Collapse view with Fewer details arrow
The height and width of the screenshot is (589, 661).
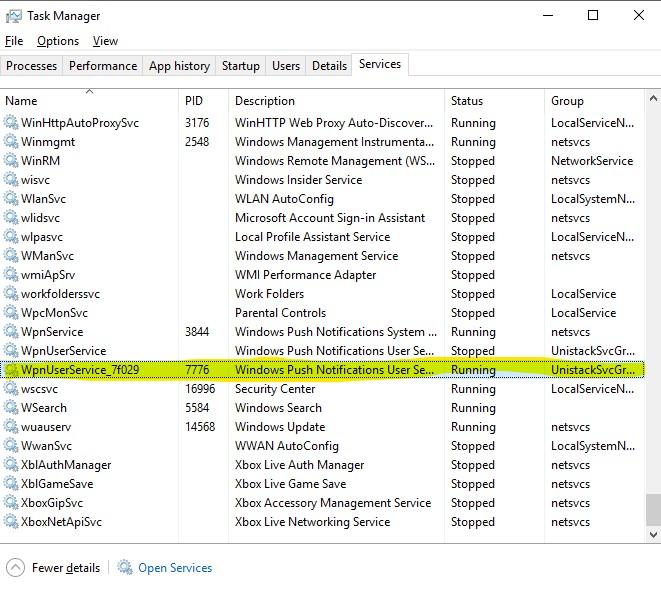click(16, 567)
